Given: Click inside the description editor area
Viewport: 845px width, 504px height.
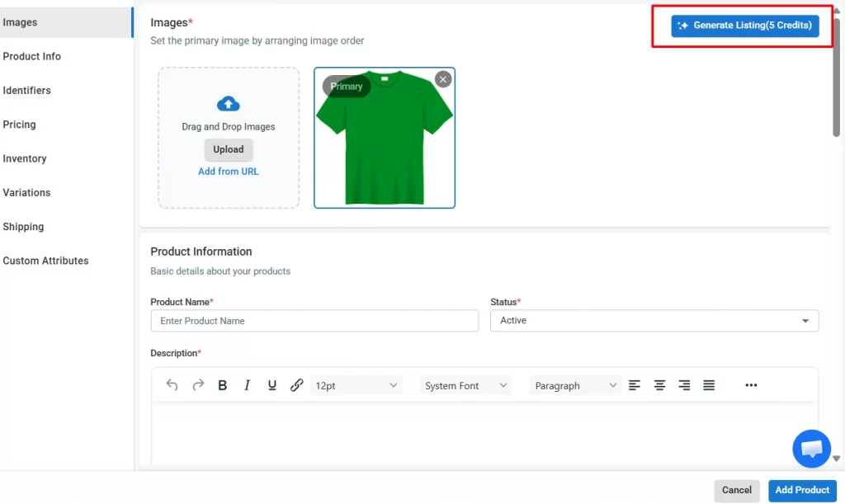Looking at the screenshot, I should click(x=484, y=435).
